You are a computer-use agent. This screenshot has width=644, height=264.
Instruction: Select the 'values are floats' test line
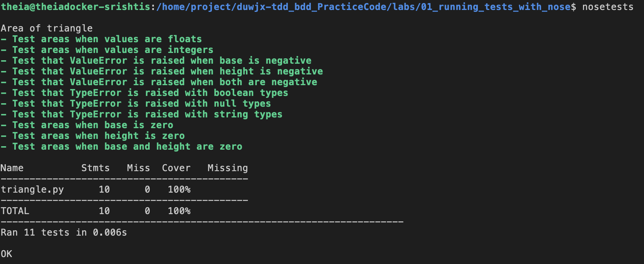tap(101, 39)
